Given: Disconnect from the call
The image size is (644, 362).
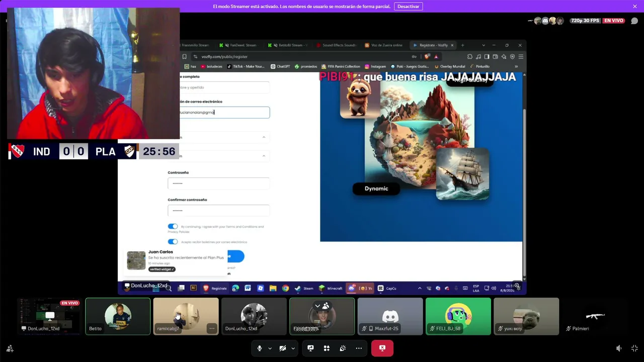Looking at the screenshot, I should (x=382, y=348).
